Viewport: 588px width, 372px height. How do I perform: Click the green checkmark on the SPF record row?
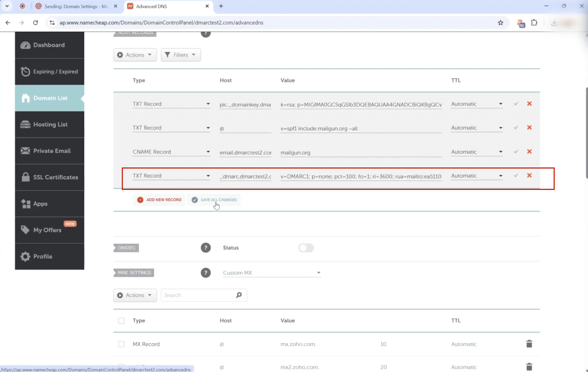coord(516,128)
